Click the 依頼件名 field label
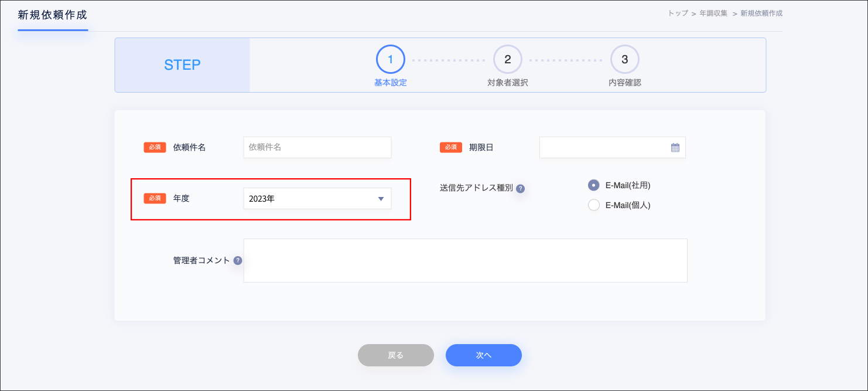This screenshot has width=868, height=391. 190,148
